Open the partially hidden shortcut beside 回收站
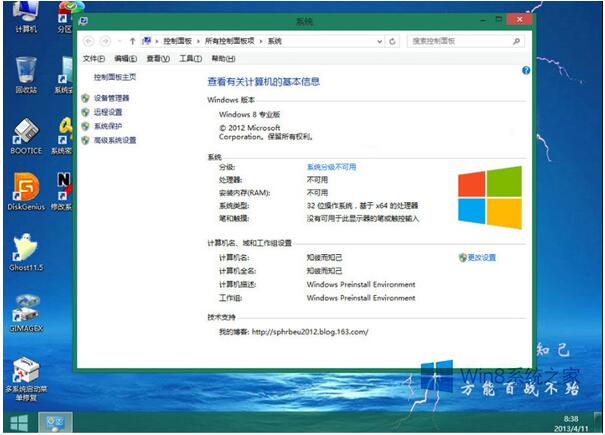 coord(64,75)
